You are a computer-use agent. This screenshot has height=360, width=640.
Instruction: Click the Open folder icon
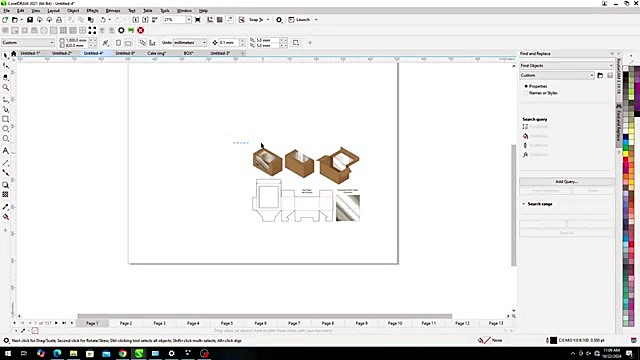click(x=15, y=20)
